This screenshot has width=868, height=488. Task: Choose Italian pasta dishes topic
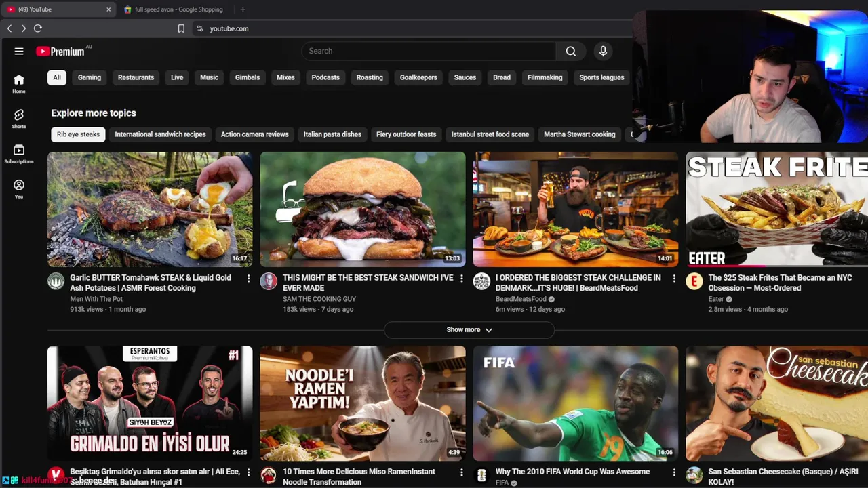click(332, 134)
